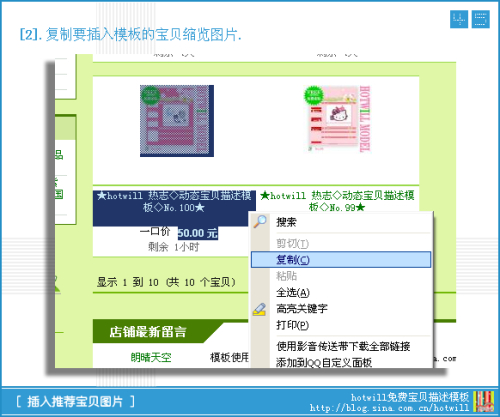The height and width of the screenshot is (417, 500).
Task: Open the highlighted No.100 template title link
Action: [x=174, y=202]
